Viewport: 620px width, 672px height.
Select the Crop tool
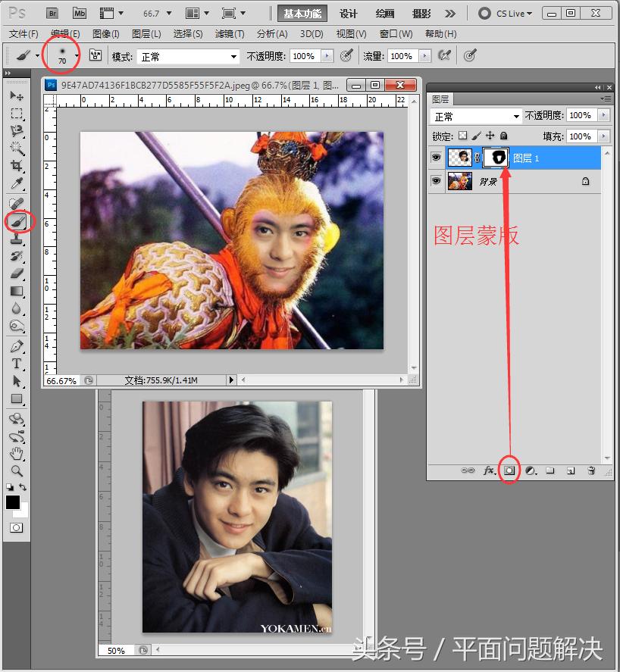click(x=17, y=166)
